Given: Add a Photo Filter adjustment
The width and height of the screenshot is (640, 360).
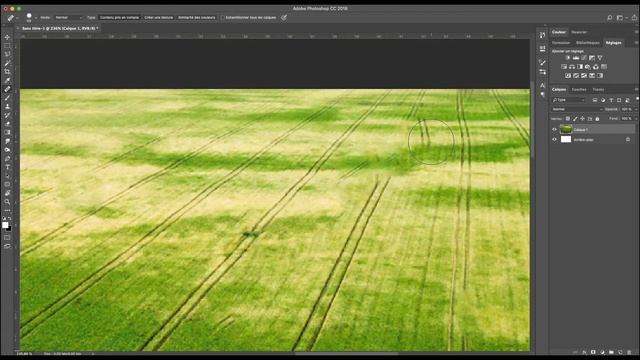Looking at the screenshot, I should pos(588,67).
